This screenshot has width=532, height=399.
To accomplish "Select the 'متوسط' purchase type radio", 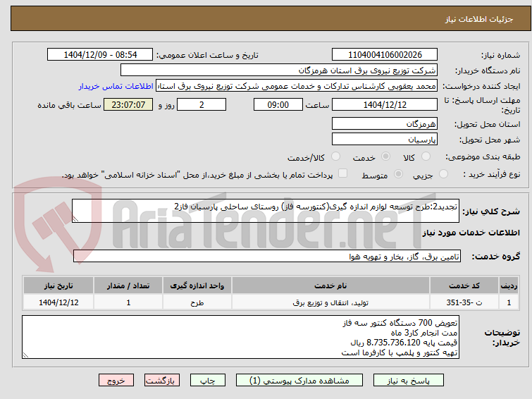I will click(x=398, y=174).
